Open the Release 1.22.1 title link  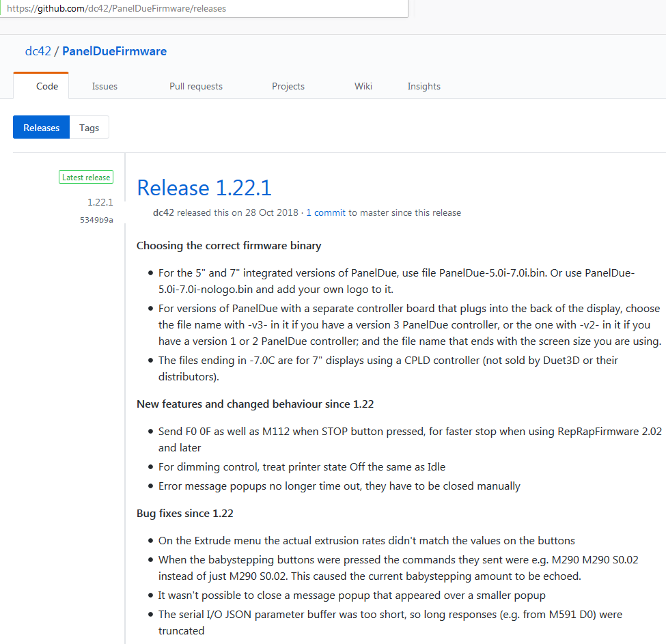click(204, 188)
